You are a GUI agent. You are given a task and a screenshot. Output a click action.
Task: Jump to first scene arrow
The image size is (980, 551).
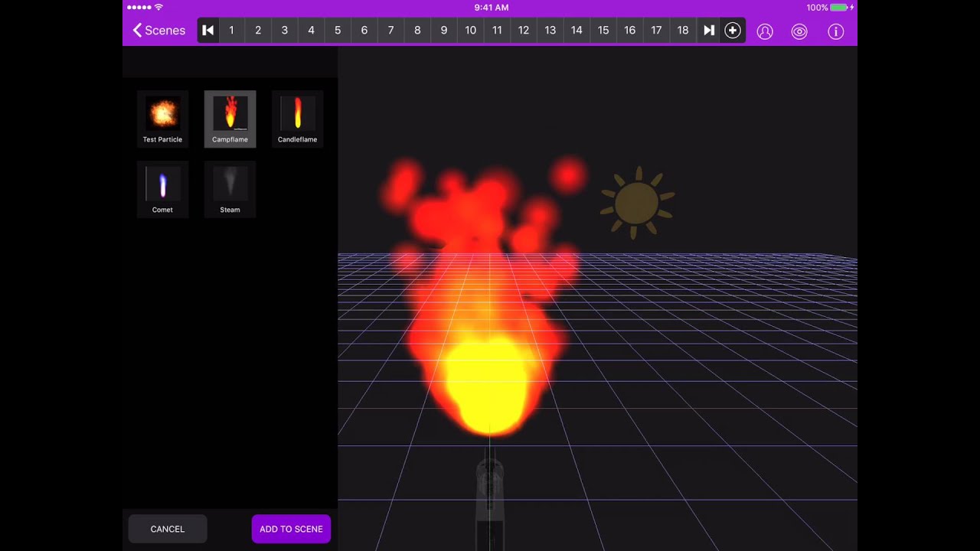pos(208,31)
